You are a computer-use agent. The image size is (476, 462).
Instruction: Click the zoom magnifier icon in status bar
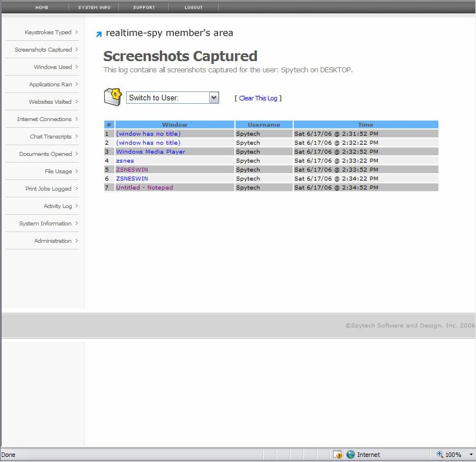click(440, 455)
